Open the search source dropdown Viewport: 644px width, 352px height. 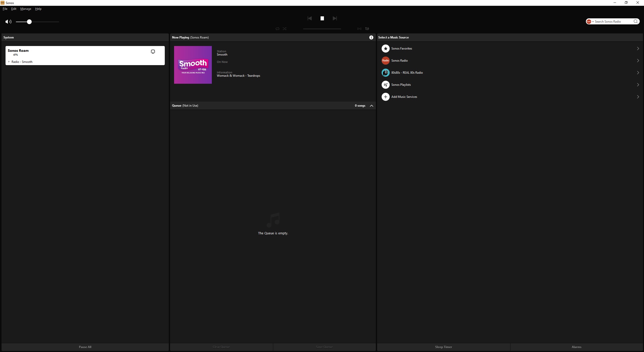click(590, 22)
